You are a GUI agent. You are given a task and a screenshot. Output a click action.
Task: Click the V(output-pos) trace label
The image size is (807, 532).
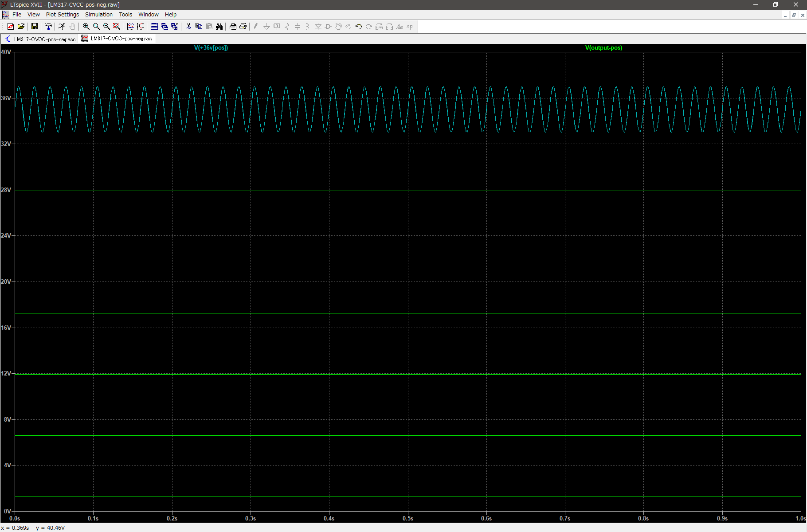click(x=603, y=48)
